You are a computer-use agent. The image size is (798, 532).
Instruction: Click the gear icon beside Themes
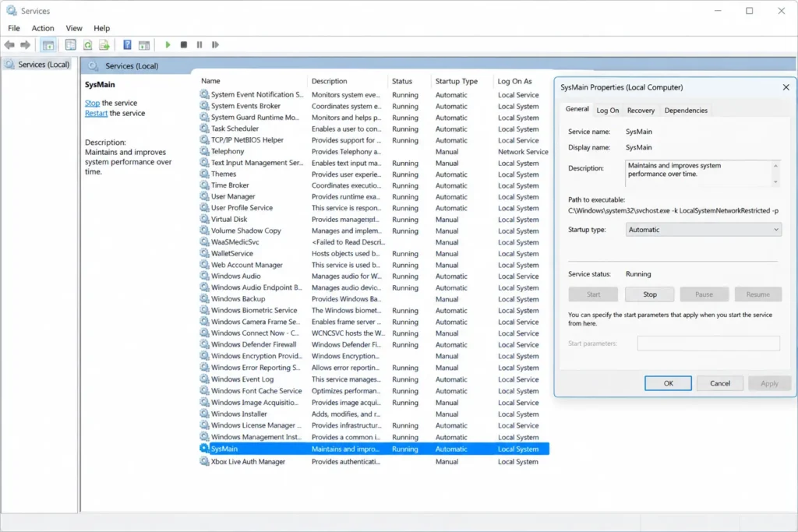click(204, 174)
